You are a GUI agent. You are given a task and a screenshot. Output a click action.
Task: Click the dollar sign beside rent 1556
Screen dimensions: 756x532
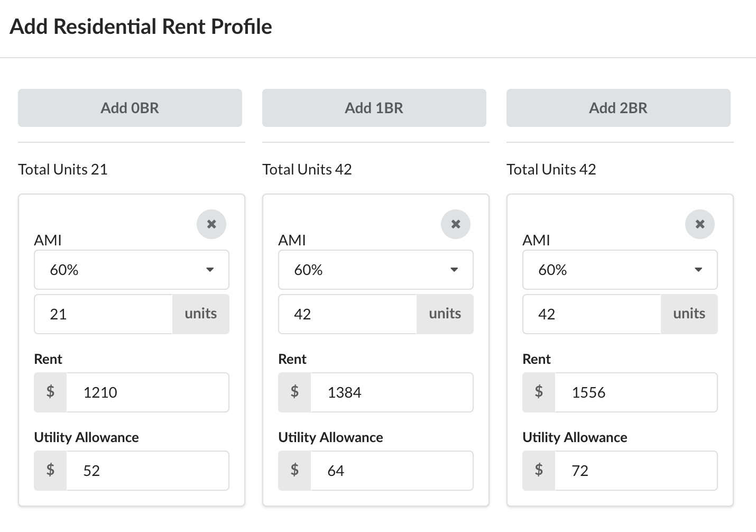pyautogui.click(x=539, y=392)
